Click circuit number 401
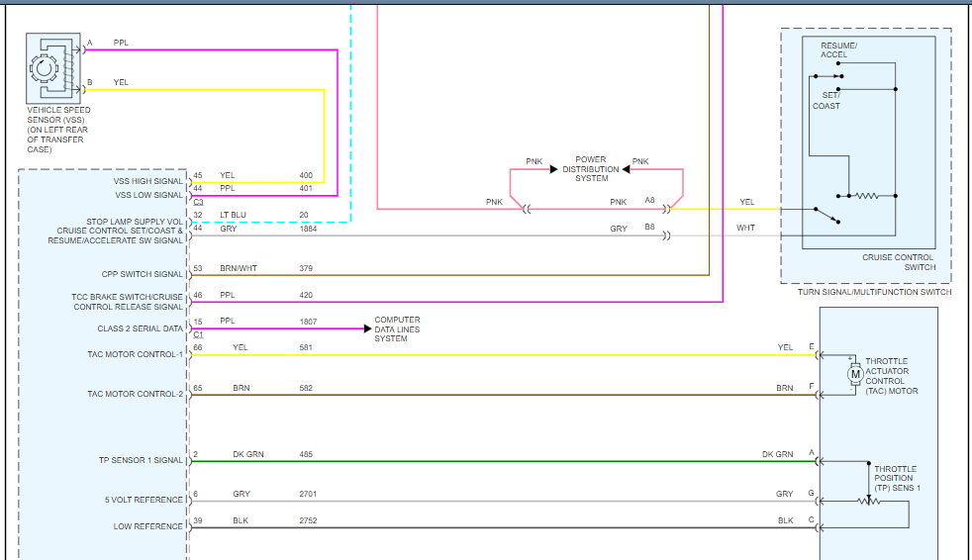This screenshot has height=560, width=972. tap(306, 188)
